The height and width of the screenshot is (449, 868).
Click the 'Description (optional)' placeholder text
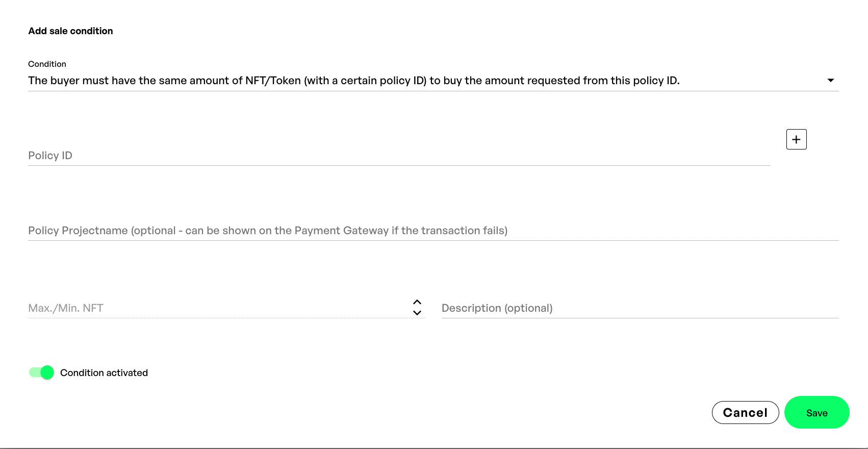pyautogui.click(x=497, y=308)
